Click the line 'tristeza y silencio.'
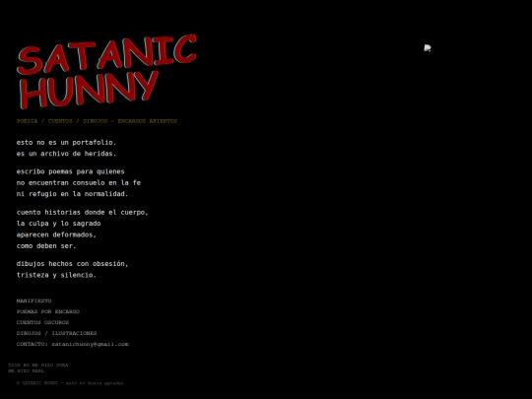 (56, 275)
